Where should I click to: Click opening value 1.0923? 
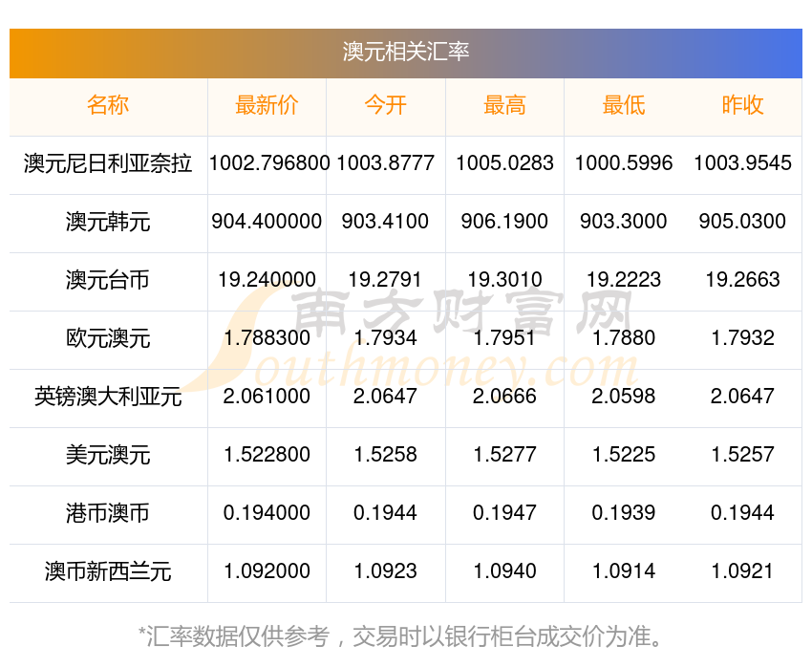(x=385, y=571)
